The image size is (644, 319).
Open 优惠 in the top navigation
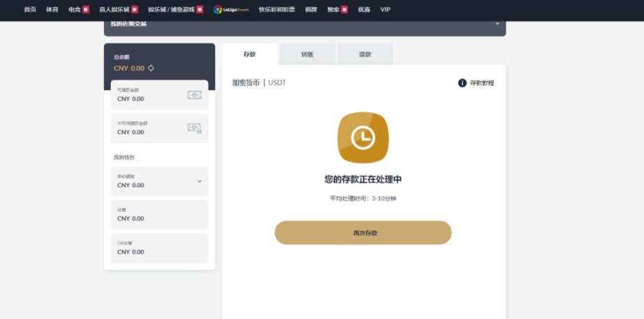(364, 10)
